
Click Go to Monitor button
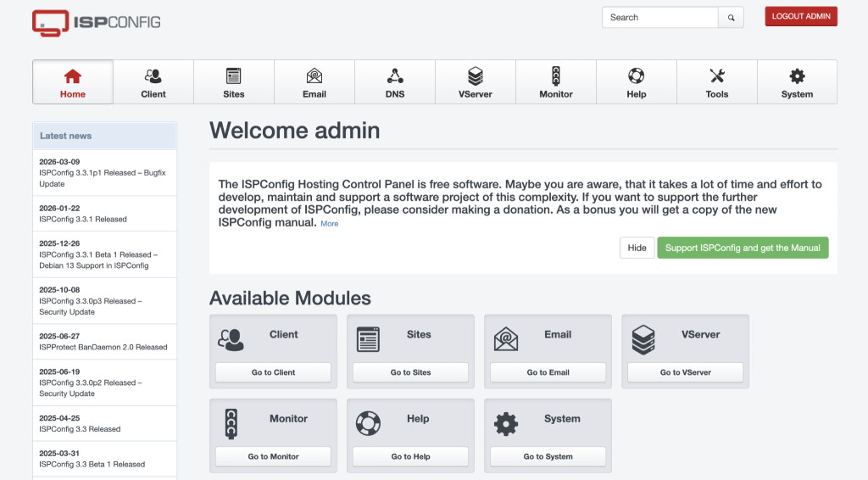pos(274,457)
